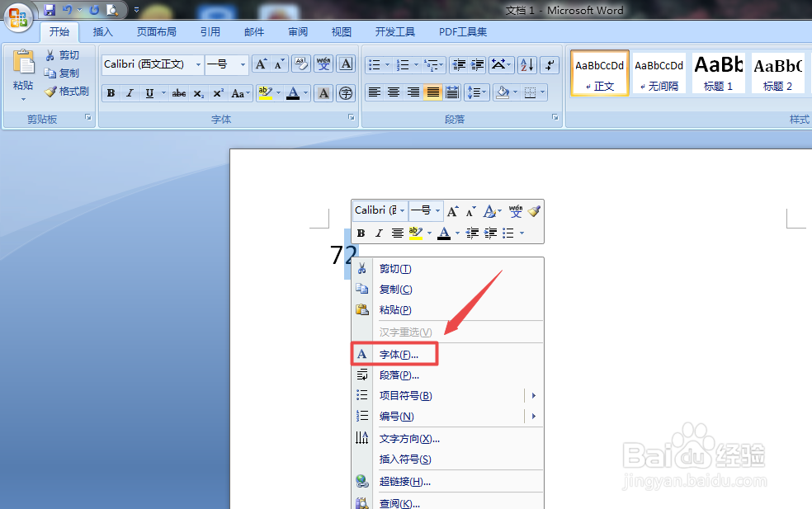
Task: Toggle Bold in mini toolbar
Action: (361, 233)
